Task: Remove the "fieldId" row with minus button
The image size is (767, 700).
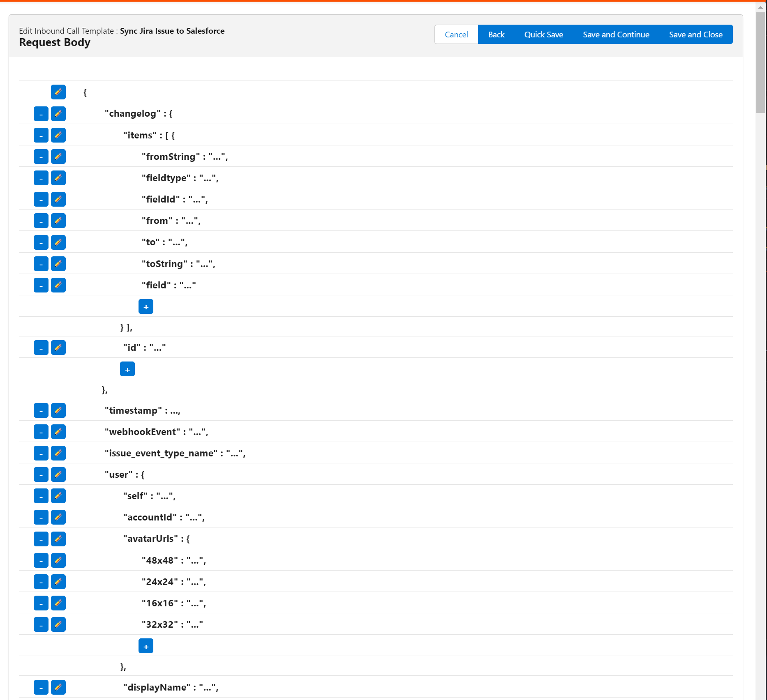Action: click(x=41, y=199)
